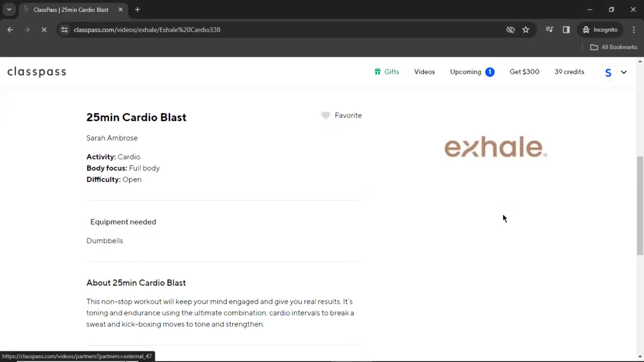Click the address bar URL
The width and height of the screenshot is (644, 362).
(147, 30)
